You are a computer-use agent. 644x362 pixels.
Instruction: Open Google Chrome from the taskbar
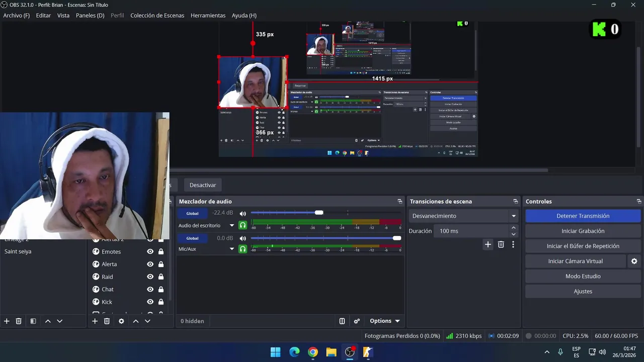tap(313, 352)
